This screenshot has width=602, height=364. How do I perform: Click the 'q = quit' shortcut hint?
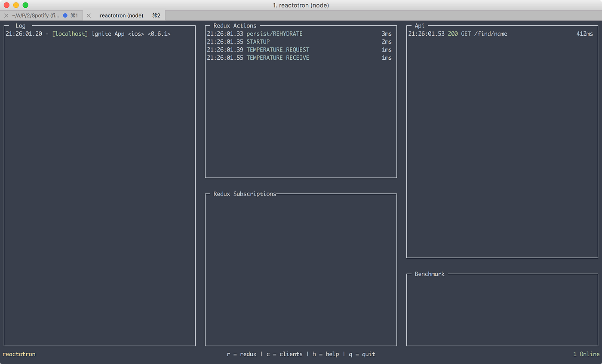coord(362,354)
